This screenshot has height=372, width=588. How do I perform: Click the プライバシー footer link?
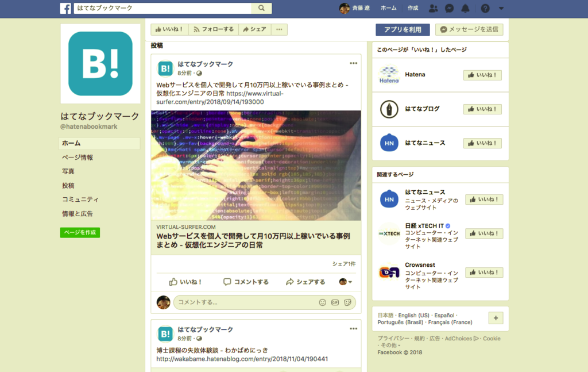point(393,338)
